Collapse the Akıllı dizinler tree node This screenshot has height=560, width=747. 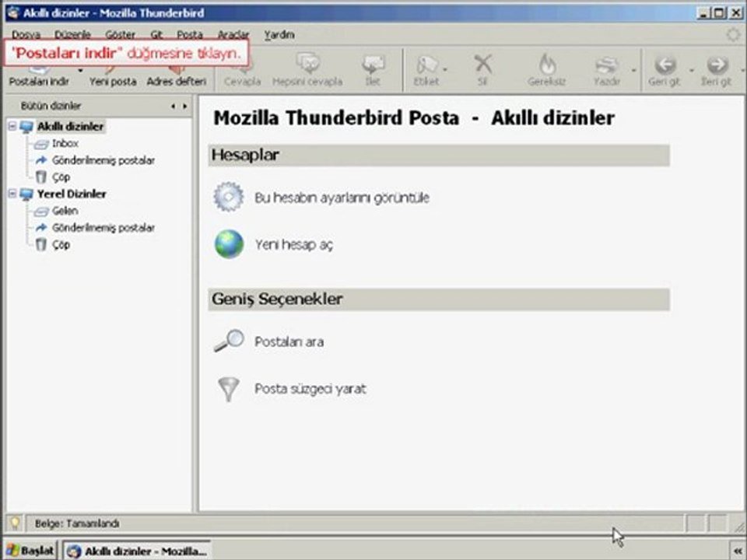point(12,127)
